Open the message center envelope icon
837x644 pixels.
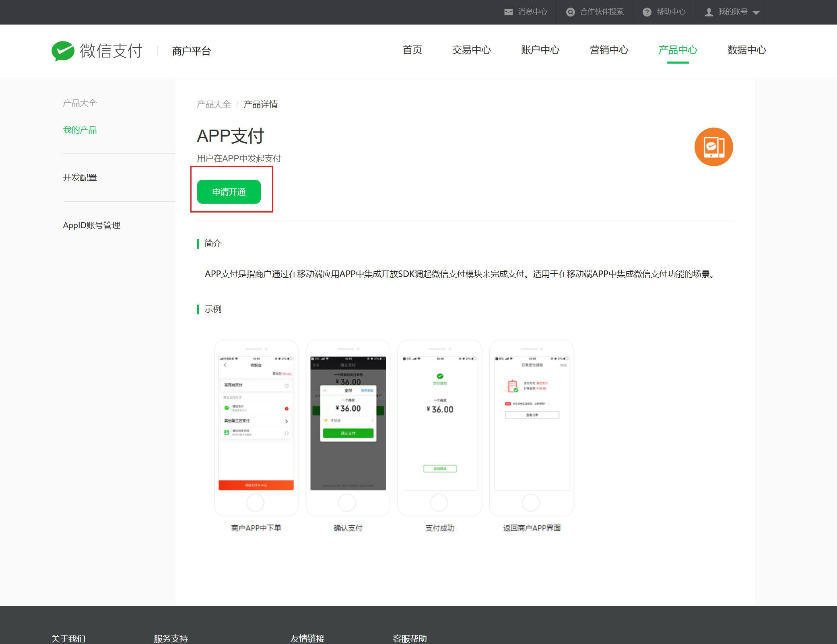[x=509, y=12]
